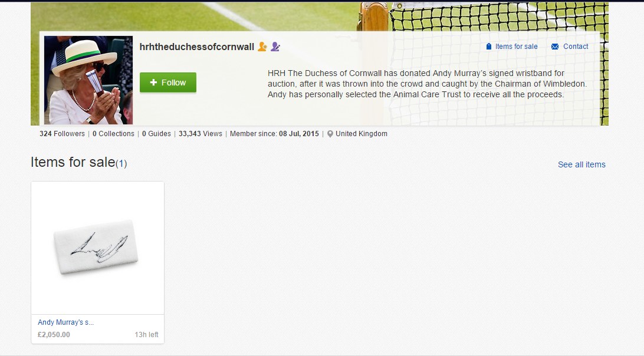Open the signed wristband item image
The height and width of the screenshot is (356, 644).
(98, 248)
